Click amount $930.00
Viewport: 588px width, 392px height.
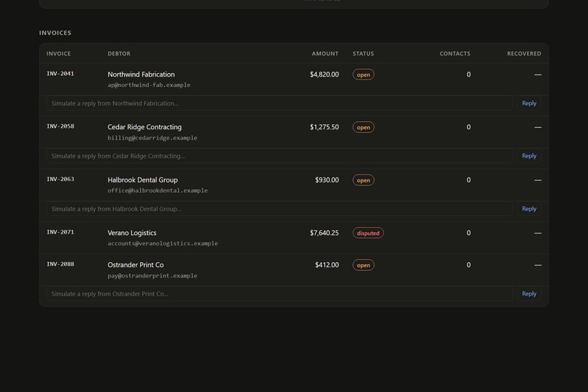pos(327,180)
